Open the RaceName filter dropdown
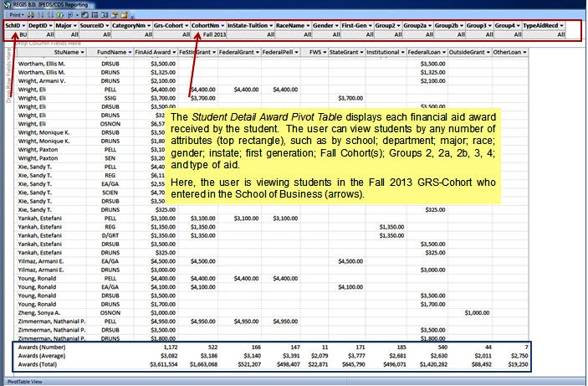Viewport: 588px width, 386px height. pos(308,25)
